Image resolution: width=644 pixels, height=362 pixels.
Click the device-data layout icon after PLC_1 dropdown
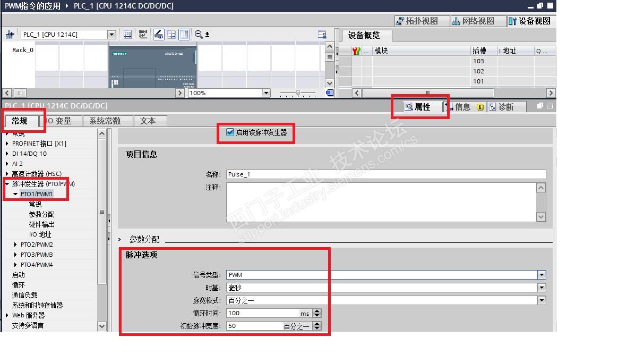pos(128,35)
